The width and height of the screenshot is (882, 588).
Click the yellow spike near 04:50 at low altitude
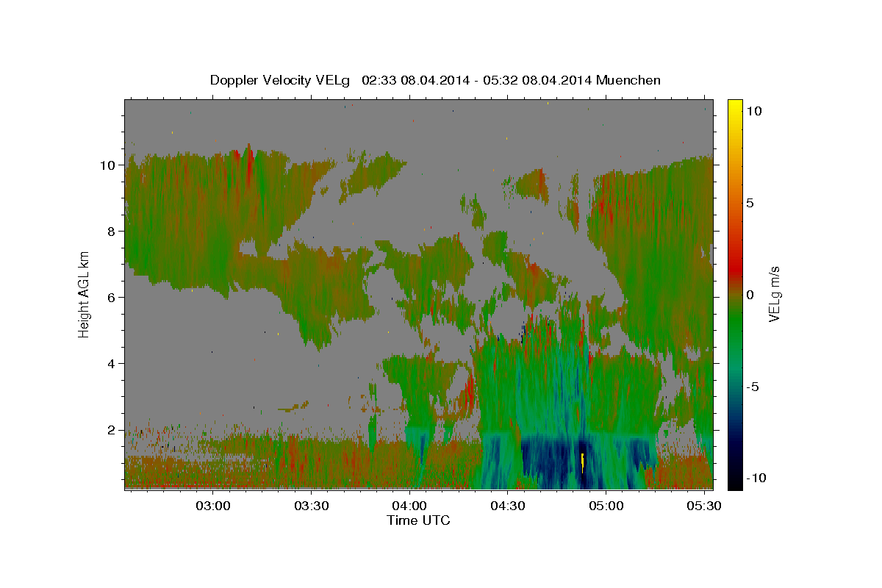[x=582, y=463]
